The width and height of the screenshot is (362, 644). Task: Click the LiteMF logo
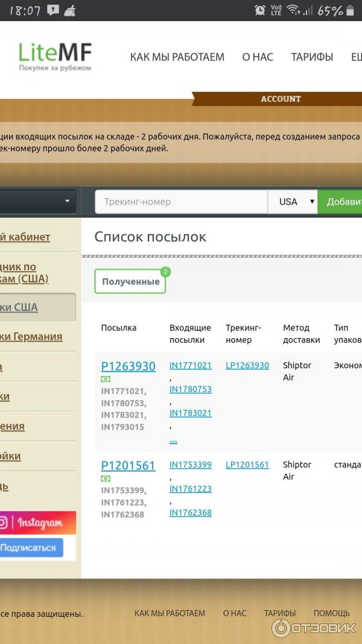(x=55, y=57)
